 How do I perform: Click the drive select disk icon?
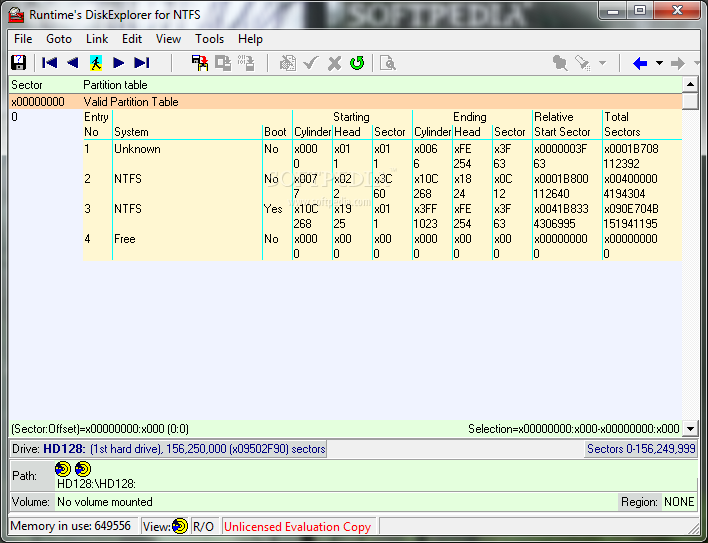[x=19, y=63]
